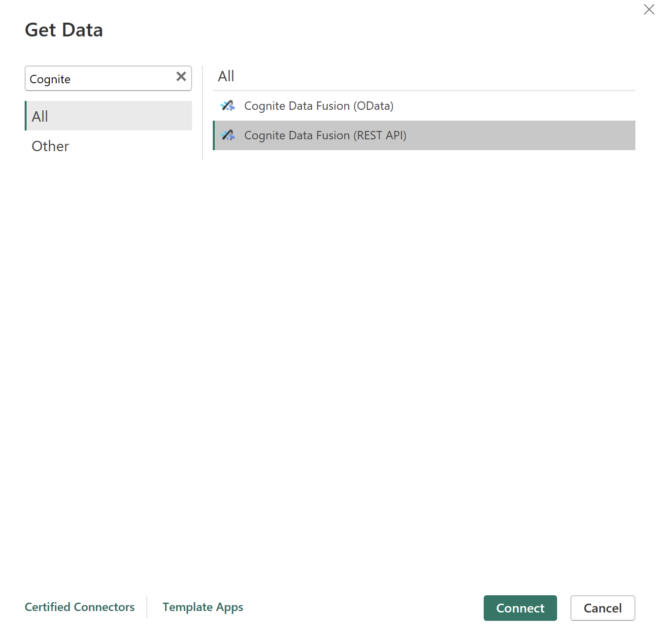Screen dimensions: 662x644
Task: Select the Cognite Data Fusion (OData) connector
Action: pos(319,105)
